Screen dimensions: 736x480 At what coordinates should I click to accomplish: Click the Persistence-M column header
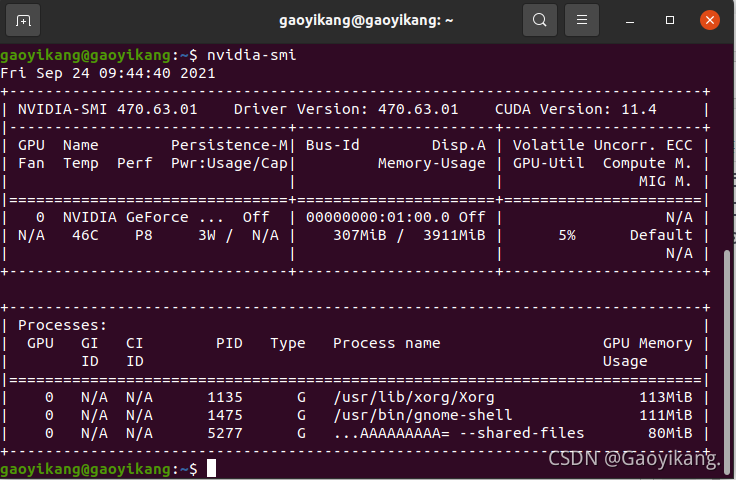pos(230,145)
